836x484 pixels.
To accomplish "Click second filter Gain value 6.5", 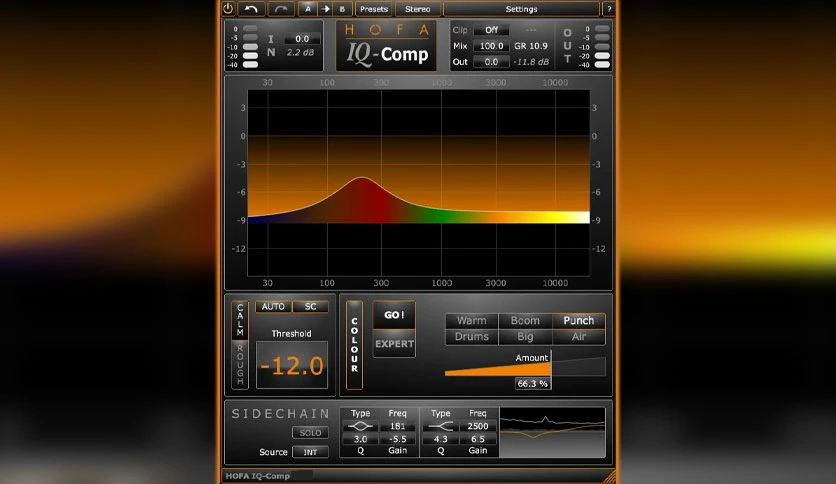I will click(478, 439).
